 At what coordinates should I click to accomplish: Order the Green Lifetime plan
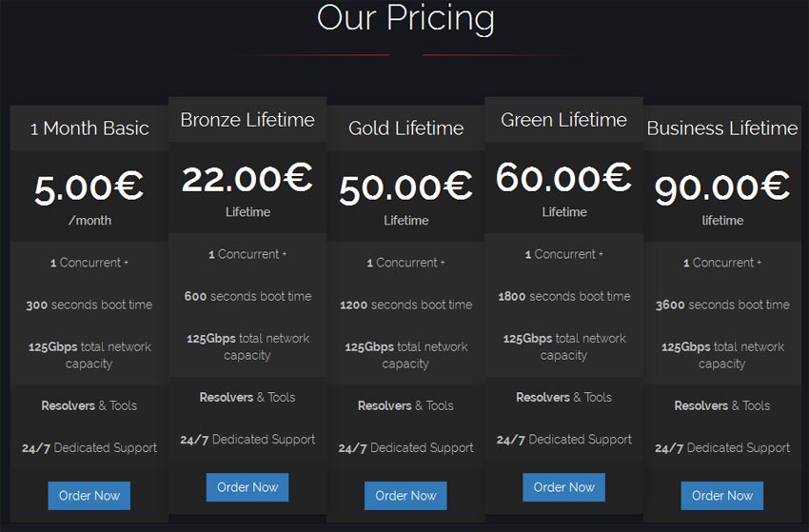click(x=563, y=487)
